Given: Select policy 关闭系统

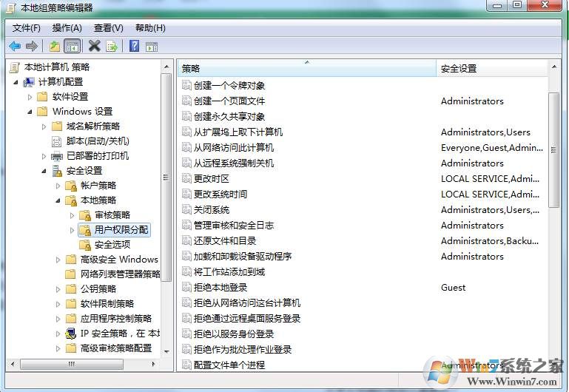Looking at the screenshot, I should tap(212, 210).
